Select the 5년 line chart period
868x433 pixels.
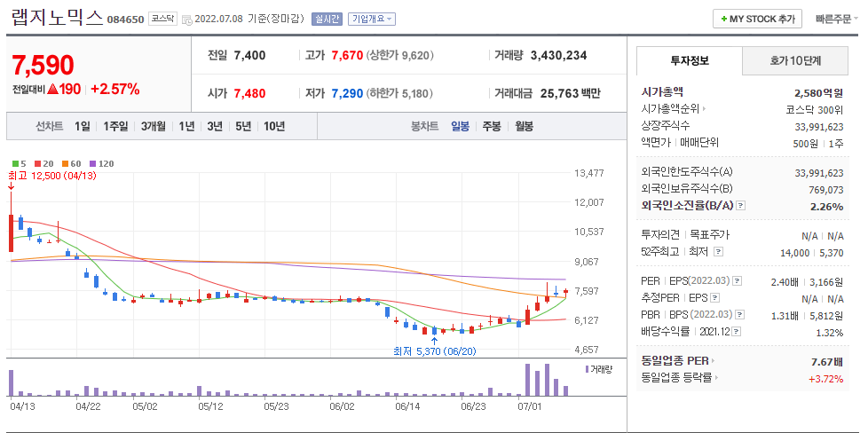click(x=243, y=126)
